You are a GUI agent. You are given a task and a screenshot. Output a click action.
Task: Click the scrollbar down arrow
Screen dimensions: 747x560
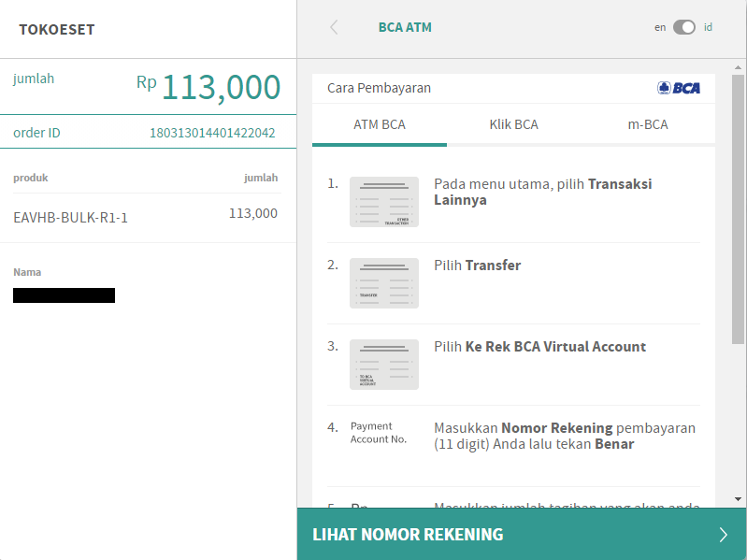(738, 499)
